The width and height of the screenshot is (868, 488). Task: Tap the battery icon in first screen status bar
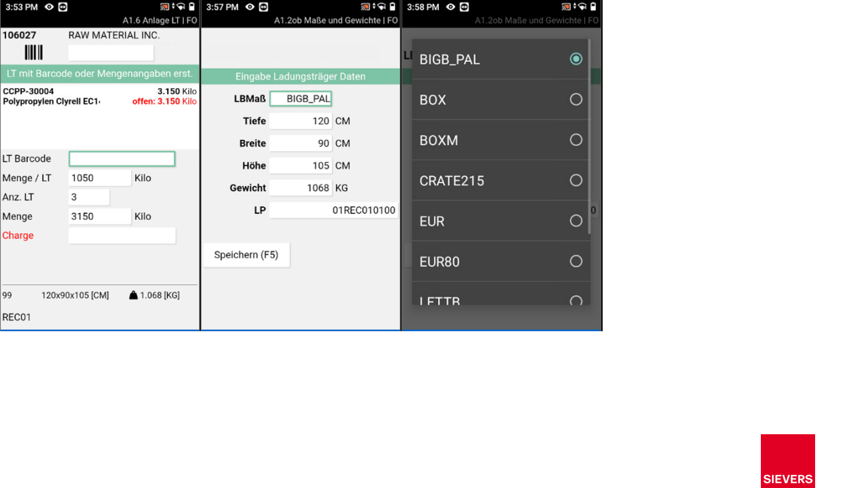pos(192,7)
